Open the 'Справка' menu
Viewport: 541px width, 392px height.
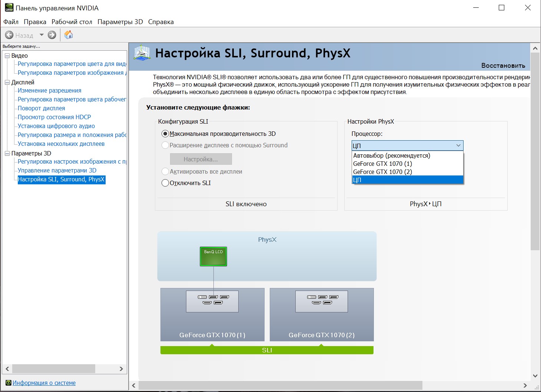[161, 22]
